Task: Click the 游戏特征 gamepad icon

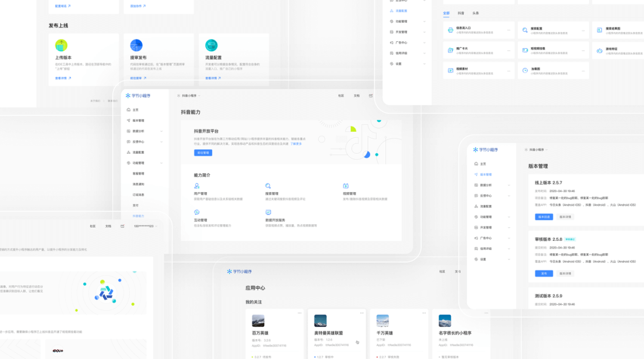Action: (x=600, y=51)
